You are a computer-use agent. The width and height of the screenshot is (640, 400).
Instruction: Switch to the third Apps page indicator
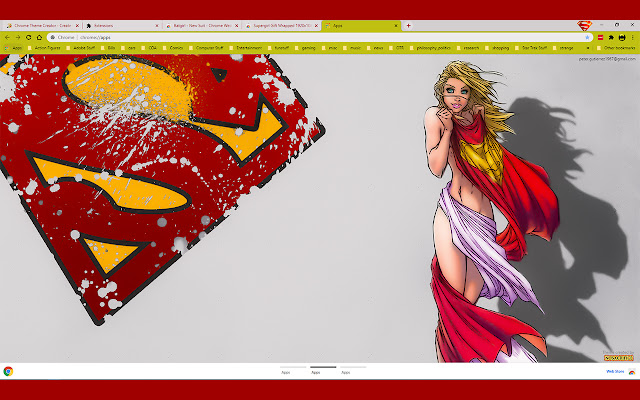[x=353, y=370]
